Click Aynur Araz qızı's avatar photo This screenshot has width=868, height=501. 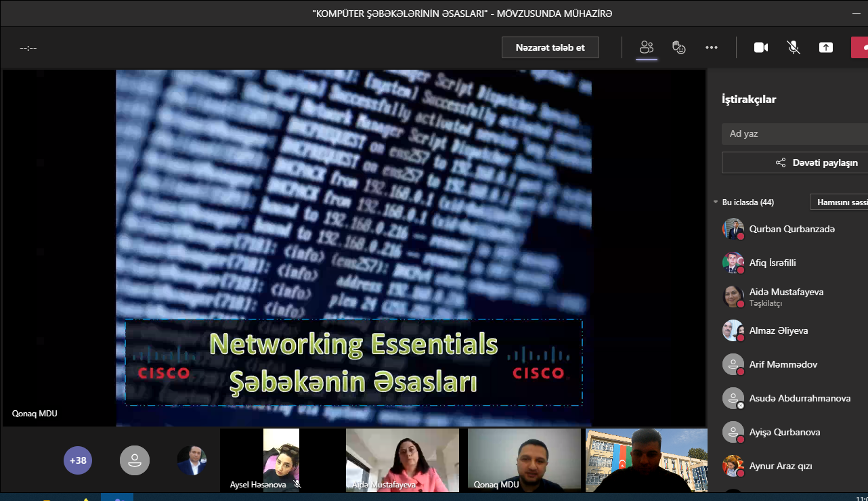733,466
